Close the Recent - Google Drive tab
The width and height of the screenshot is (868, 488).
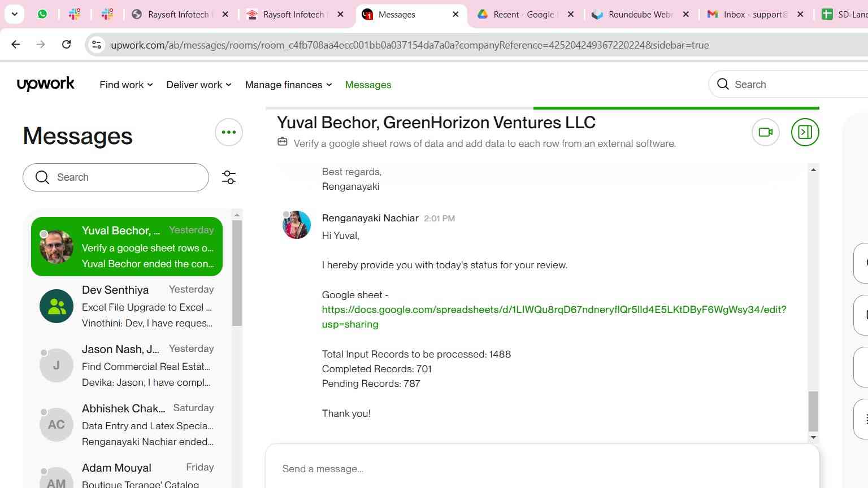571,14
